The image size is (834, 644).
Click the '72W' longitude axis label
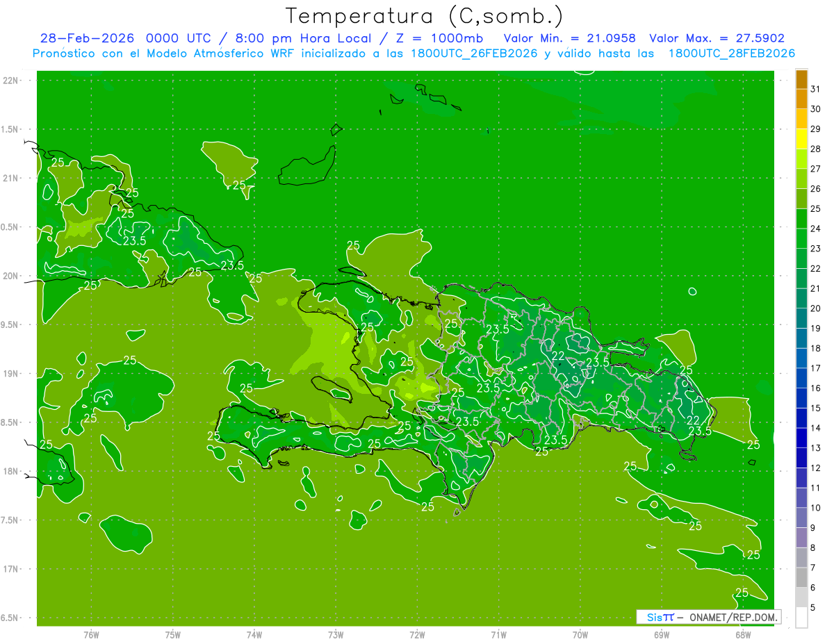coord(417,635)
